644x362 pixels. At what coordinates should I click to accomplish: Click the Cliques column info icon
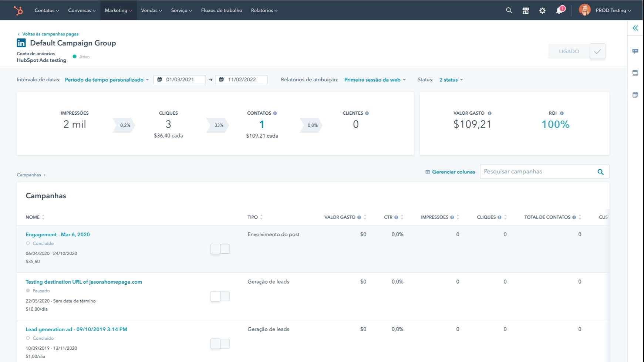point(499,217)
